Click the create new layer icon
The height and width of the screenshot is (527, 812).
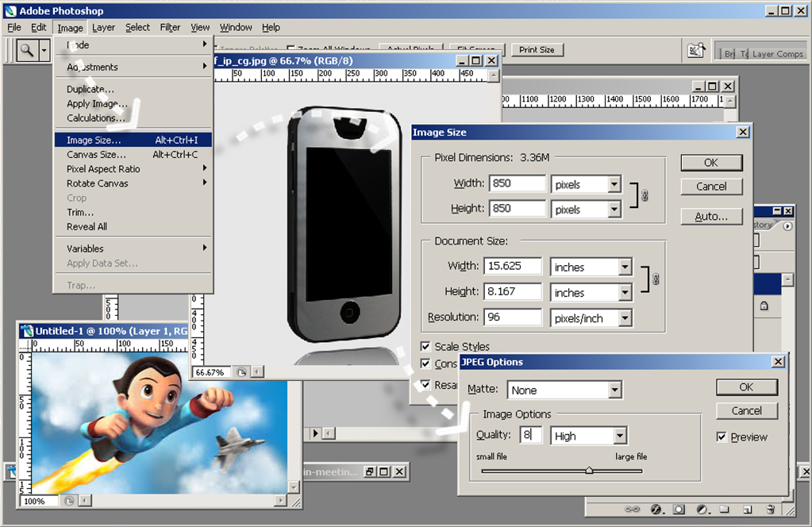748,510
